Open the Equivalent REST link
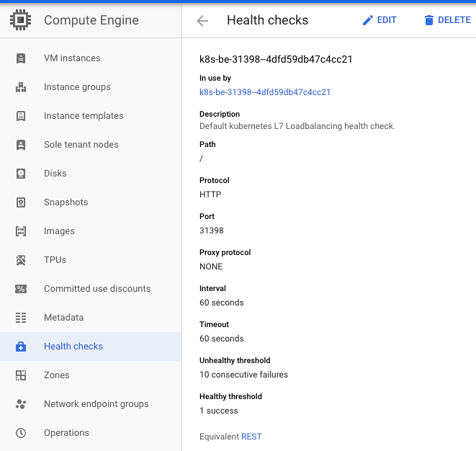Screen dimensions: 476x451 (x=251, y=437)
